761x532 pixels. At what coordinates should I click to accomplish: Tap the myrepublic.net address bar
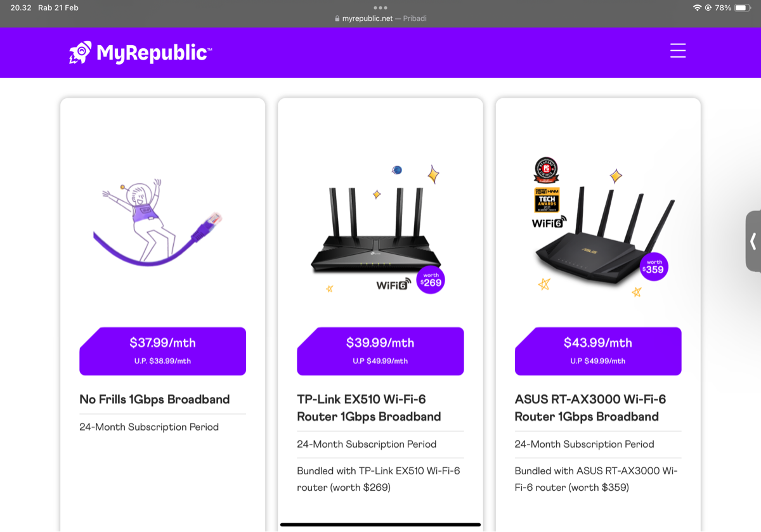point(380,18)
